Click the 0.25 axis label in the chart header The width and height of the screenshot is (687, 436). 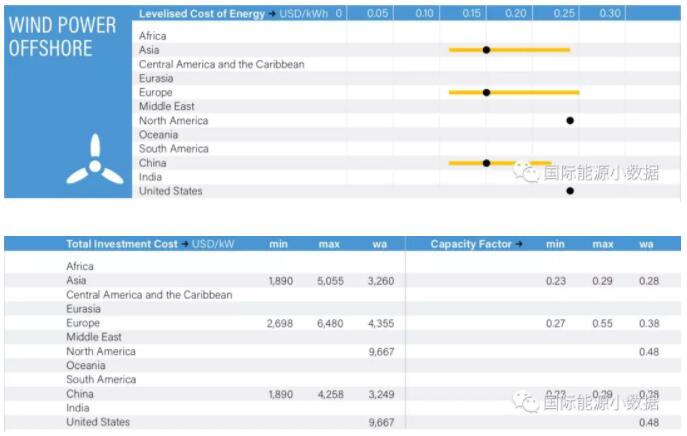[564, 14]
